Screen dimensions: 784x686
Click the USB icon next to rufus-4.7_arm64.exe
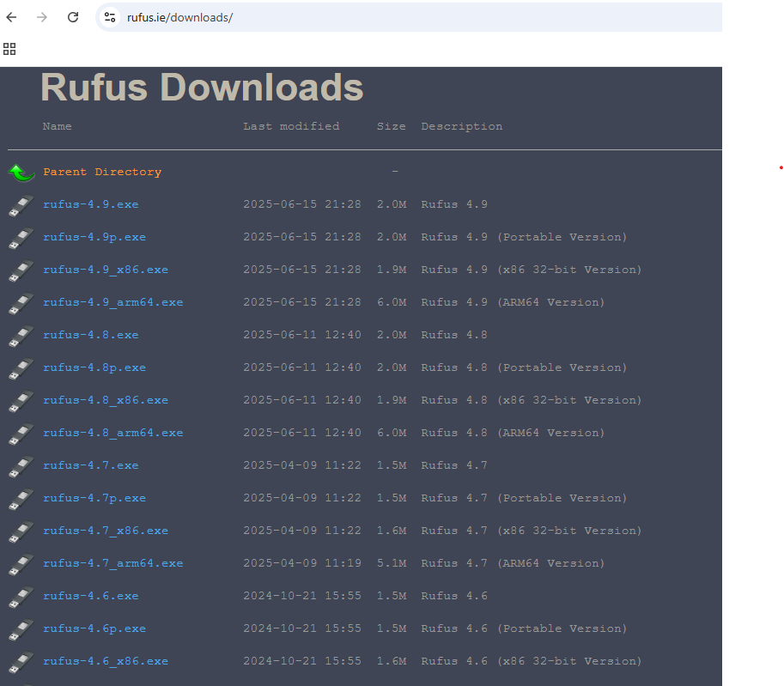[x=21, y=564]
